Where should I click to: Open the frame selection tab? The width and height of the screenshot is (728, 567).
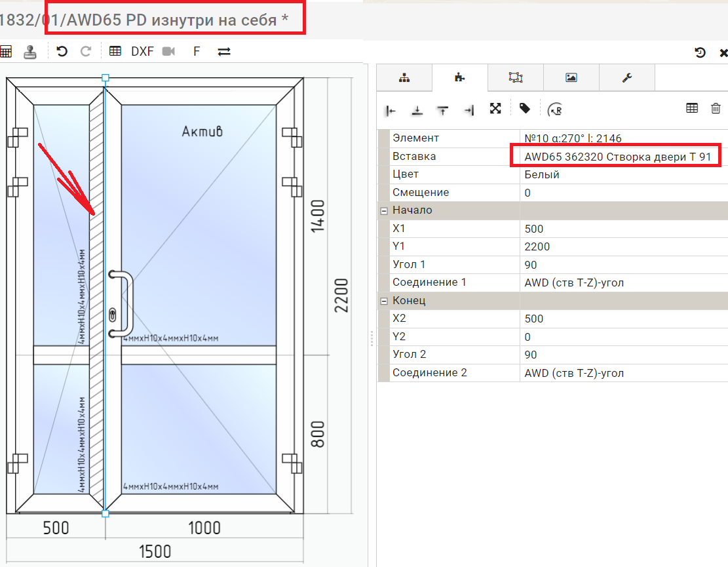(x=515, y=77)
